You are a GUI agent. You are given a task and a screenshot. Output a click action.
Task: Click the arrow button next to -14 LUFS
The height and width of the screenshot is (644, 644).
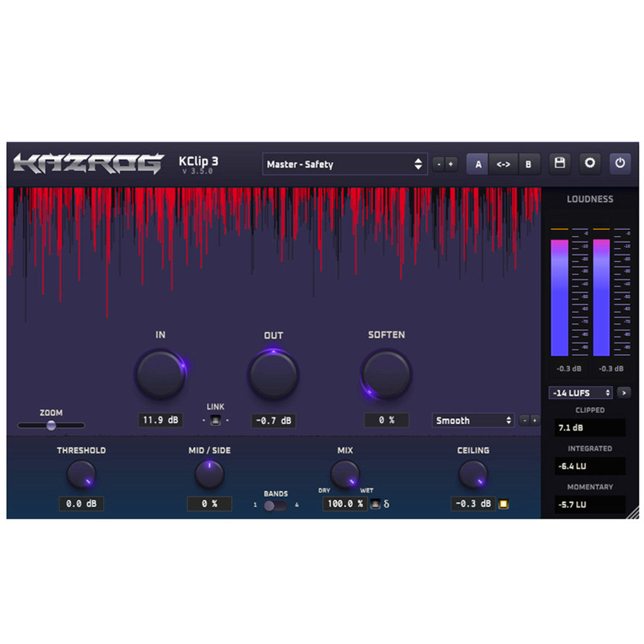tap(624, 392)
